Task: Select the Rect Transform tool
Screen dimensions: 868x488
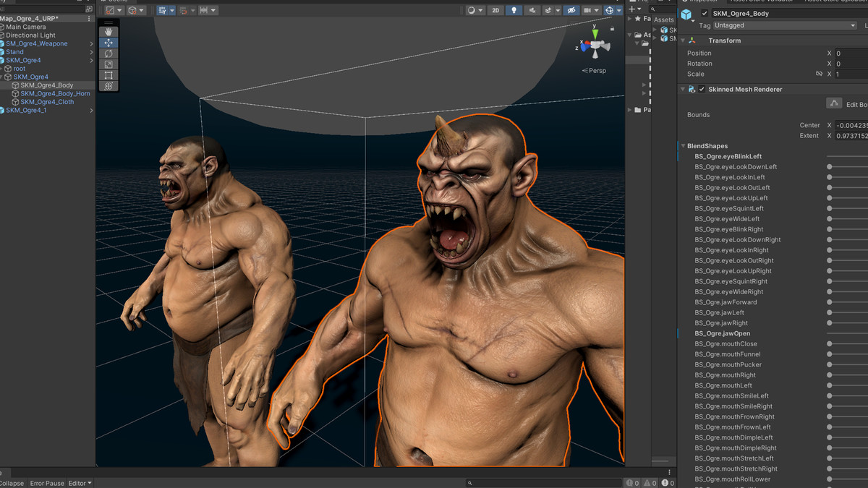Action: [x=109, y=74]
